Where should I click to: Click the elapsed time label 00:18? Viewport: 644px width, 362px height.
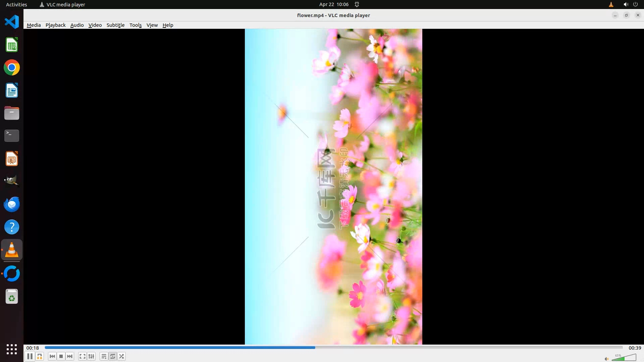33,348
